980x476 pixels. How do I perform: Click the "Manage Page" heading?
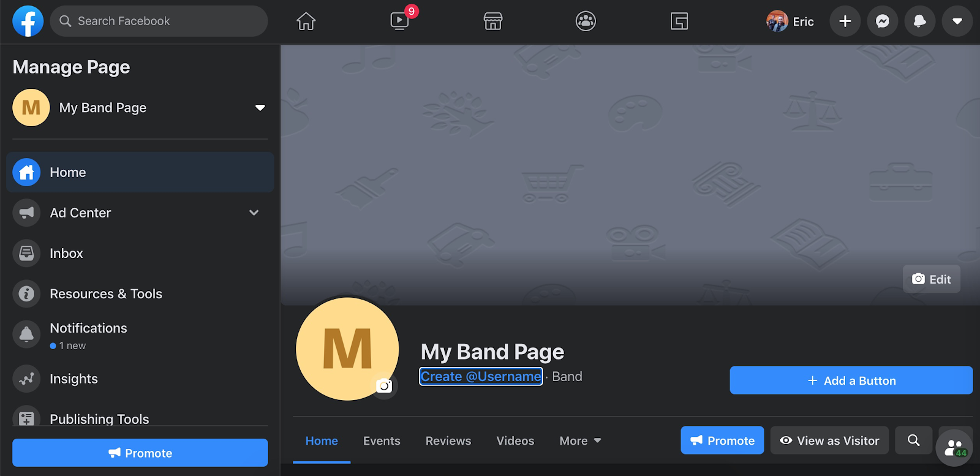(71, 67)
